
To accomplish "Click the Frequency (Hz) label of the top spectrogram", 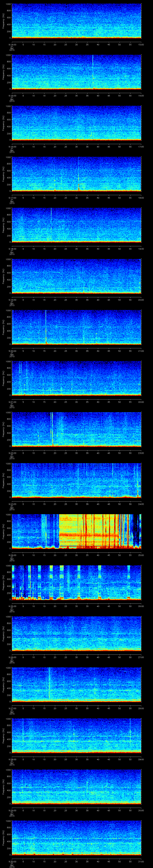I will click(3, 21).
